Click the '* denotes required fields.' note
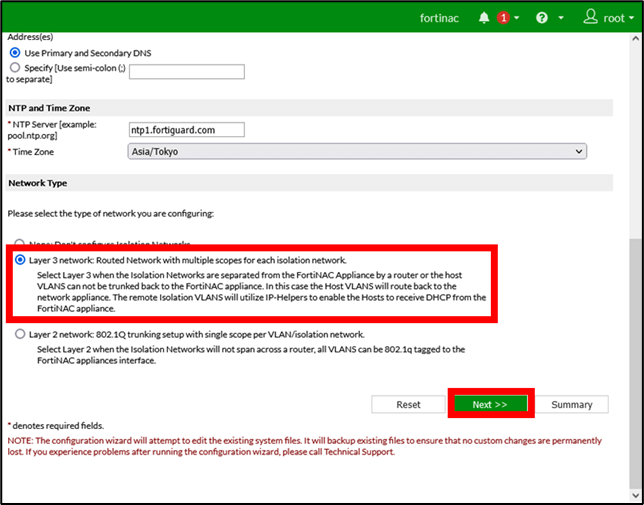 click(x=56, y=426)
